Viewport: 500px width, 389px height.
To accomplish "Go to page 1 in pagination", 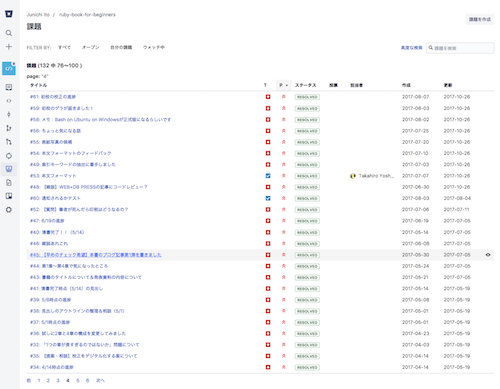I will click(39, 380).
